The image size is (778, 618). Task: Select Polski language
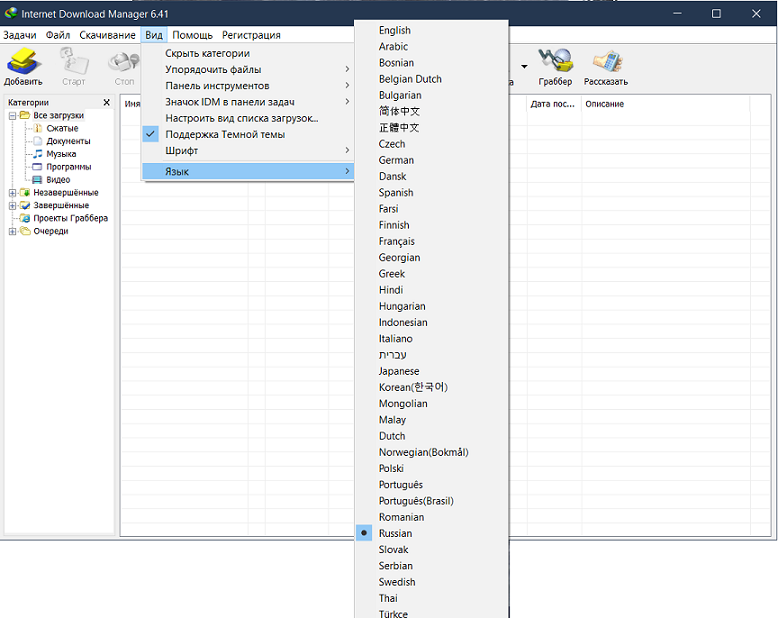pos(432,468)
